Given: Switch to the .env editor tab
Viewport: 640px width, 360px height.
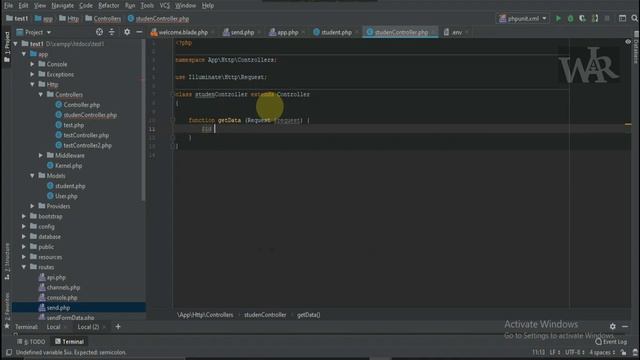Looking at the screenshot, I should (x=456, y=32).
